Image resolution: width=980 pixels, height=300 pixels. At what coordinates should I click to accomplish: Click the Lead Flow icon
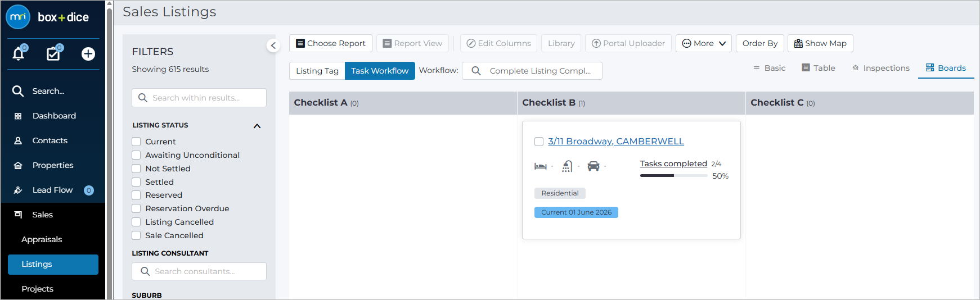click(18, 190)
